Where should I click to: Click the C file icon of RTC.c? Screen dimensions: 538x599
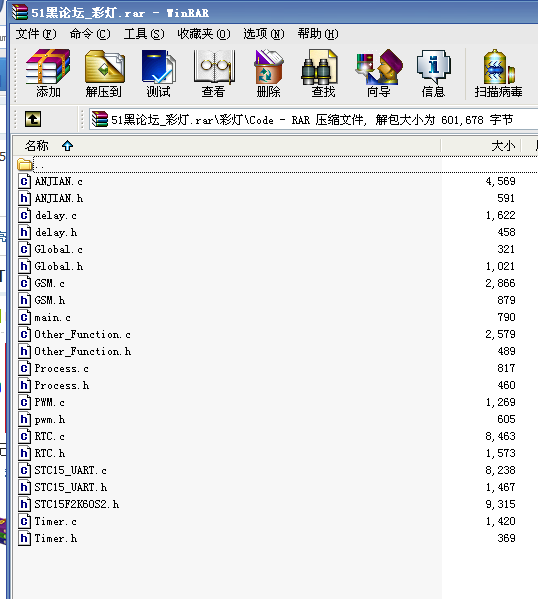pyautogui.click(x=24, y=436)
